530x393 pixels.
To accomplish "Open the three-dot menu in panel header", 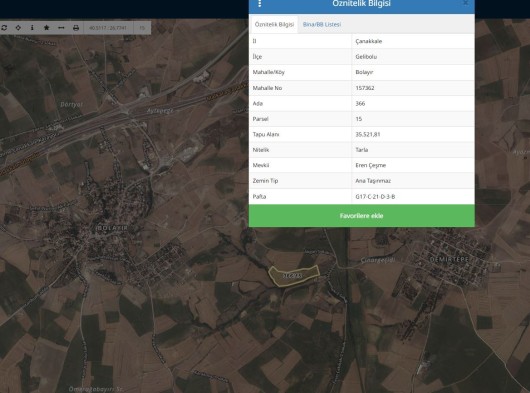I will 260,3.
